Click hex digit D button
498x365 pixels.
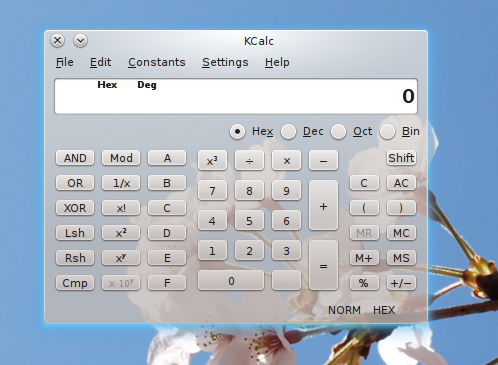coord(167,233)
